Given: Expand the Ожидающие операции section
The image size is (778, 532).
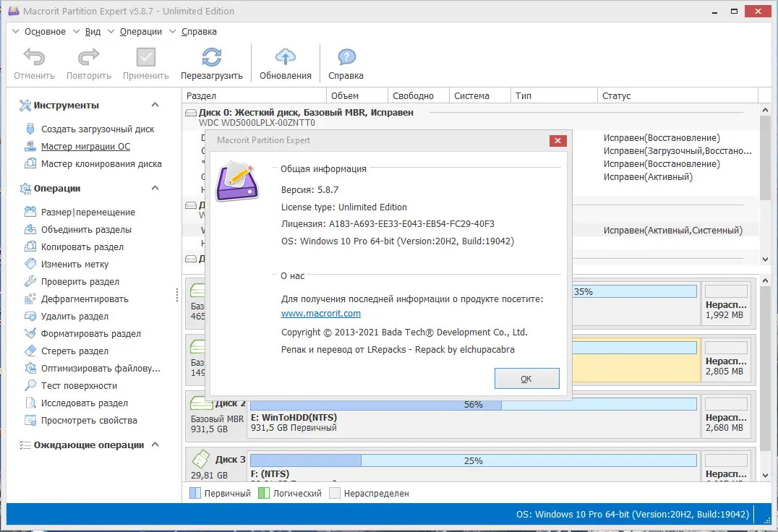Looking at the screenshot, I should coord(154,445).
